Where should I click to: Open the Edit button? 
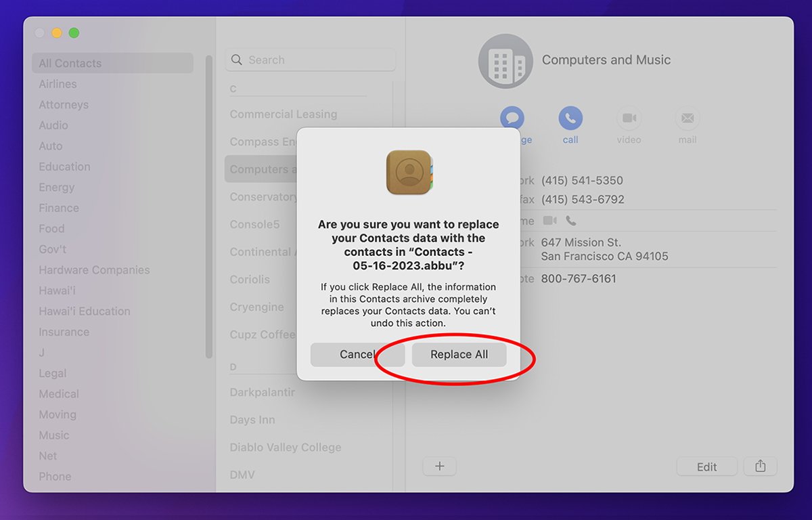pyautogui.click(x=706, y=467)
